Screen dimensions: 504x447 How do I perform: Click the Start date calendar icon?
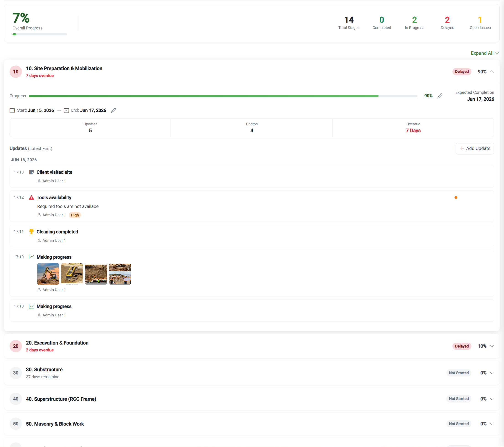tap(12, 110)
